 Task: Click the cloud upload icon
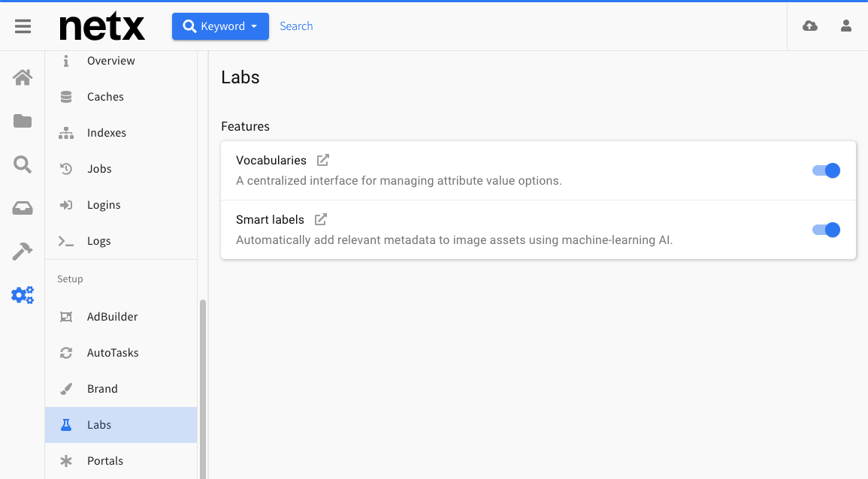coord(810,26)
